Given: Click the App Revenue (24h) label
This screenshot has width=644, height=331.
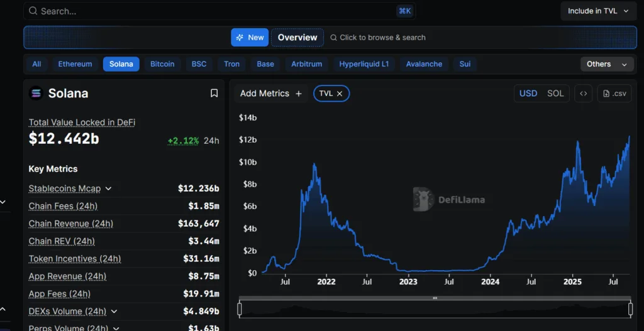Looking at the screenshot, I should pyautogui.click(x=67, y=276).
